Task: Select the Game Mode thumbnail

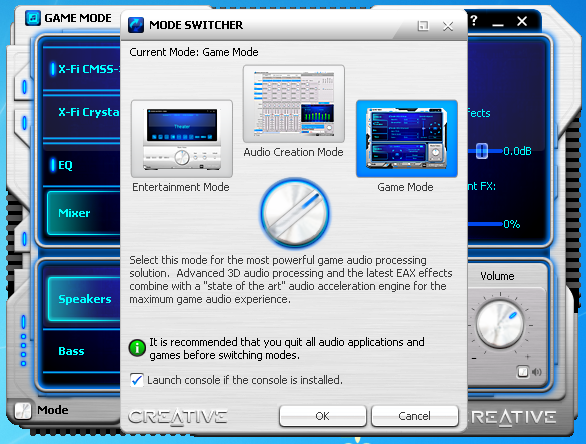Action: pos(407,139)
